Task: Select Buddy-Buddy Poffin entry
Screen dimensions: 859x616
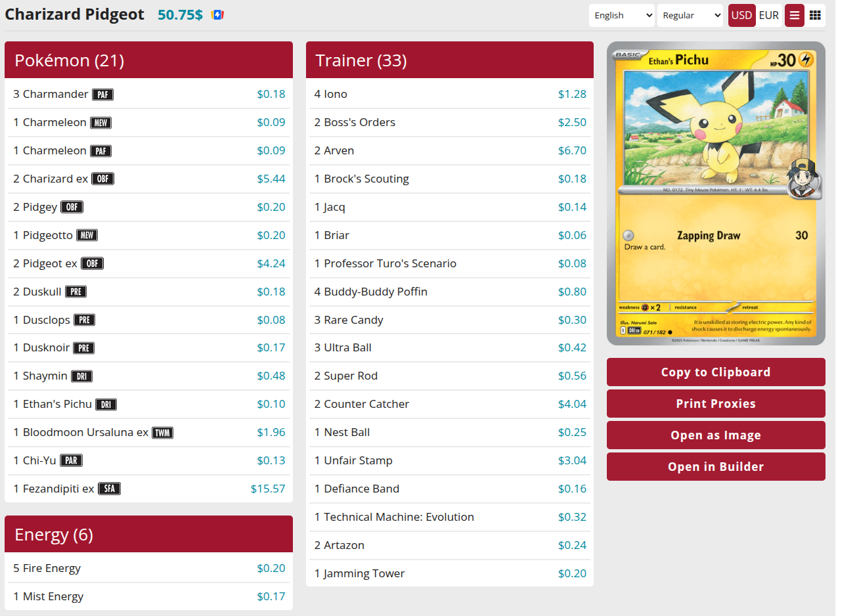Action: coord(450,292)
